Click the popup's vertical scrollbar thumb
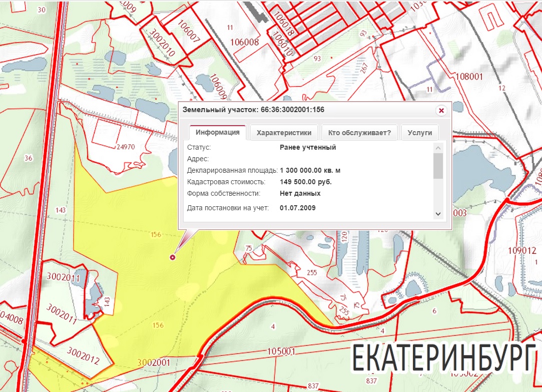 (438, 166)
